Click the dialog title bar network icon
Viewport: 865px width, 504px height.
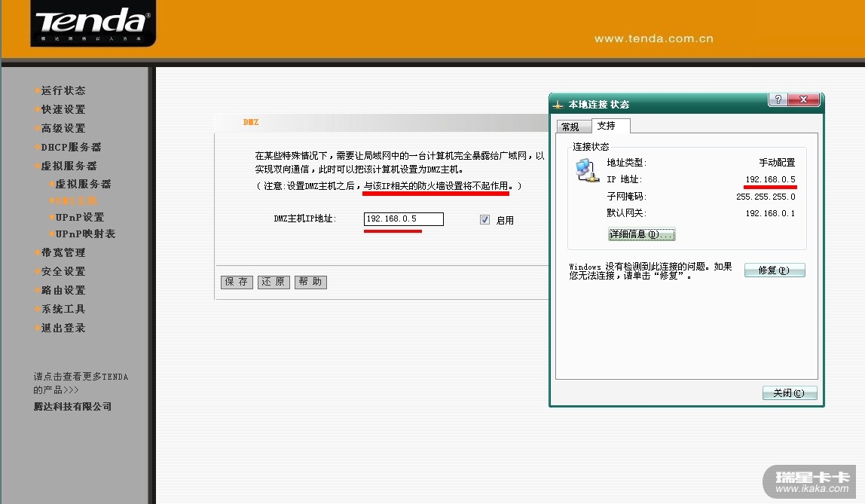pos(558,105)
